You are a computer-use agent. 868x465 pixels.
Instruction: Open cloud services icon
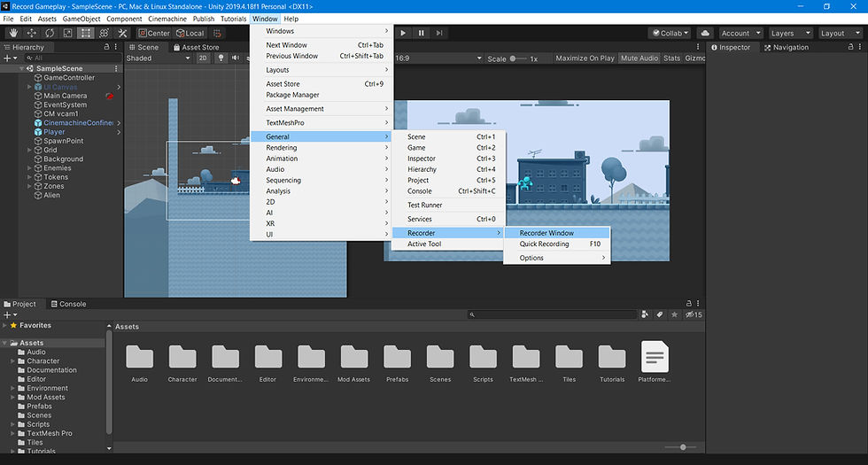[705, 34]
